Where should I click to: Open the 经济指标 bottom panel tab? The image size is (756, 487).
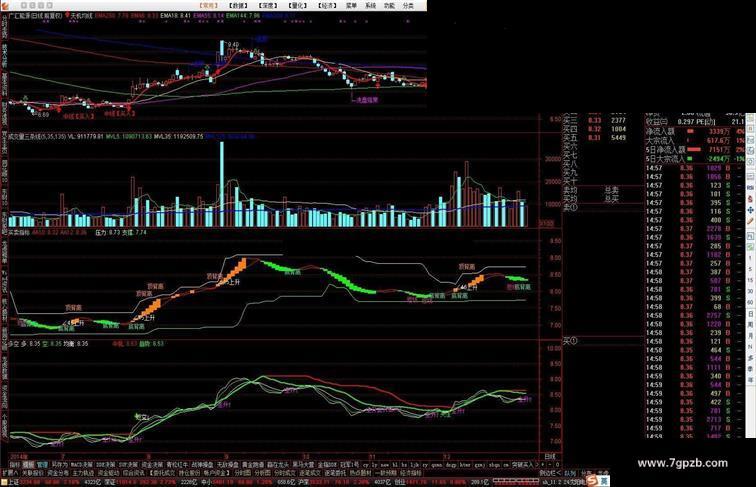[x=410, y=473]
